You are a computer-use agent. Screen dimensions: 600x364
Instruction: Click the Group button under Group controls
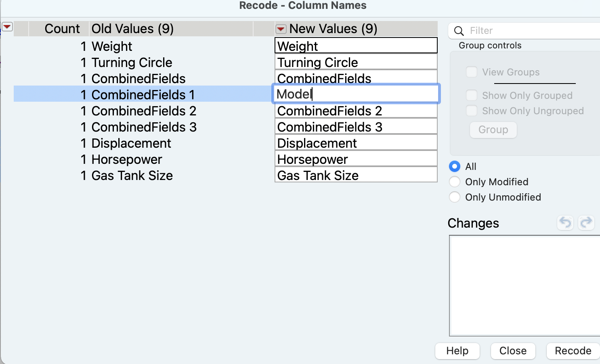tap(493, 130)
